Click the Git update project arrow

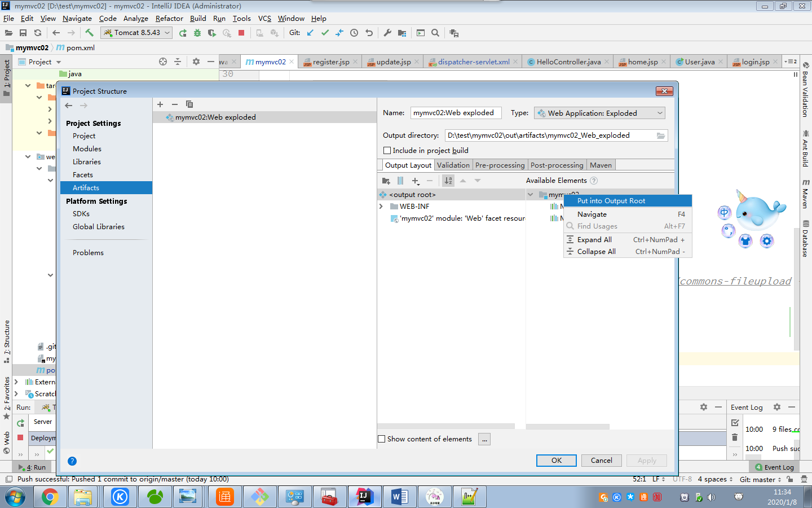310,33
